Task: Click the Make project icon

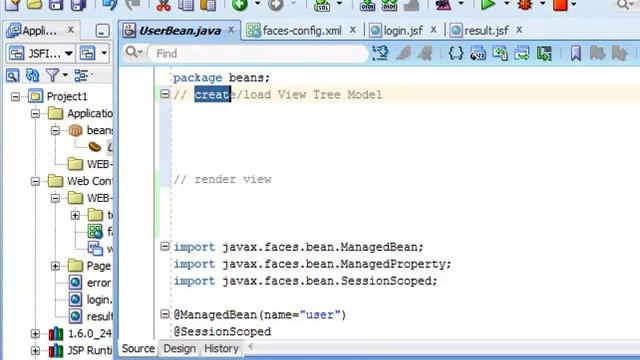Action: pyautogui.click(x=367, y=5)
